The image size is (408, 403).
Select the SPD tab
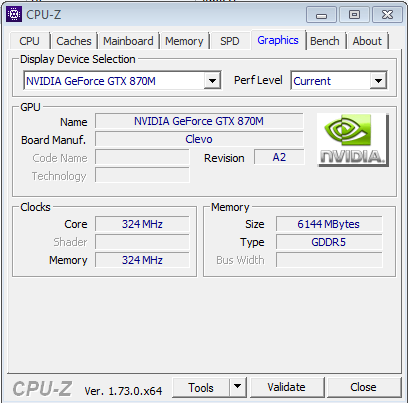click(230, 41)
